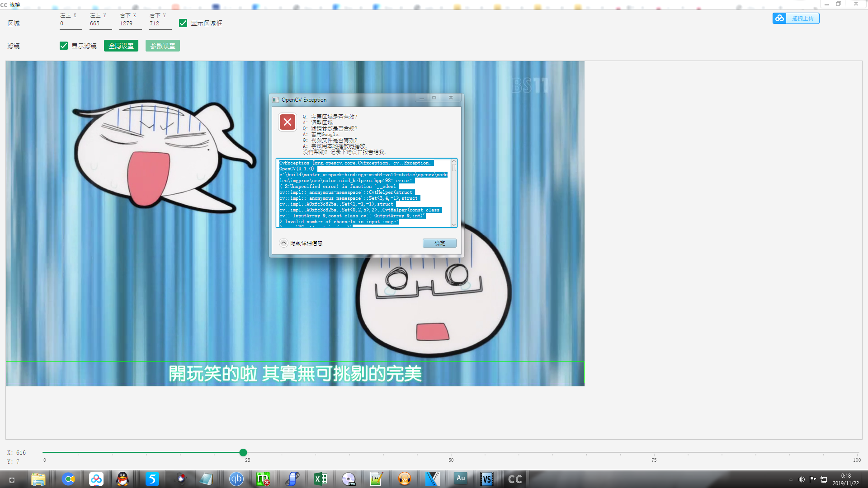The height and width of the screenshot is (488, 868).
Task: Toggle the 显示滤镜 checkbox
Action: click(64, 46)
